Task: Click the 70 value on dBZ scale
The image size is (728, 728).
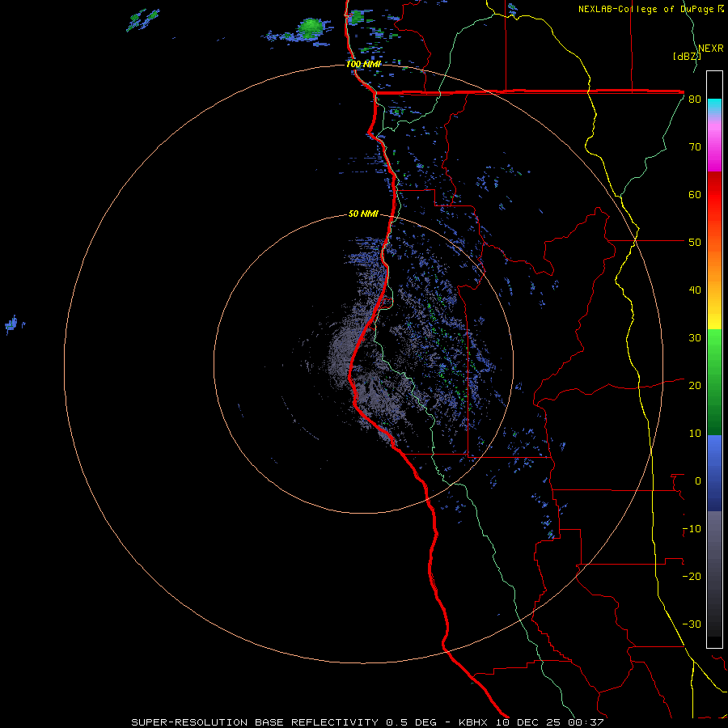Action: 695,147
